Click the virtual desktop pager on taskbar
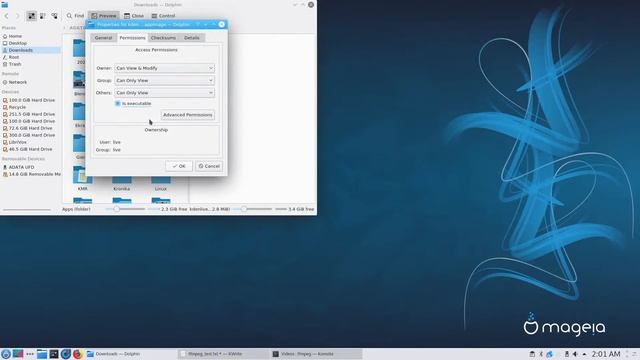 tap(18, 354)
